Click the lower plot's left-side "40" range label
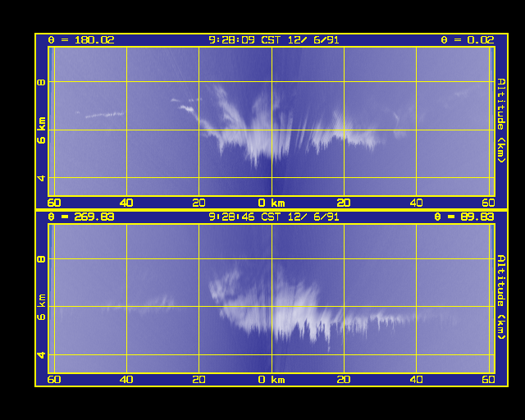The width and height of the screenshot is (525, 420). [126, 380]
